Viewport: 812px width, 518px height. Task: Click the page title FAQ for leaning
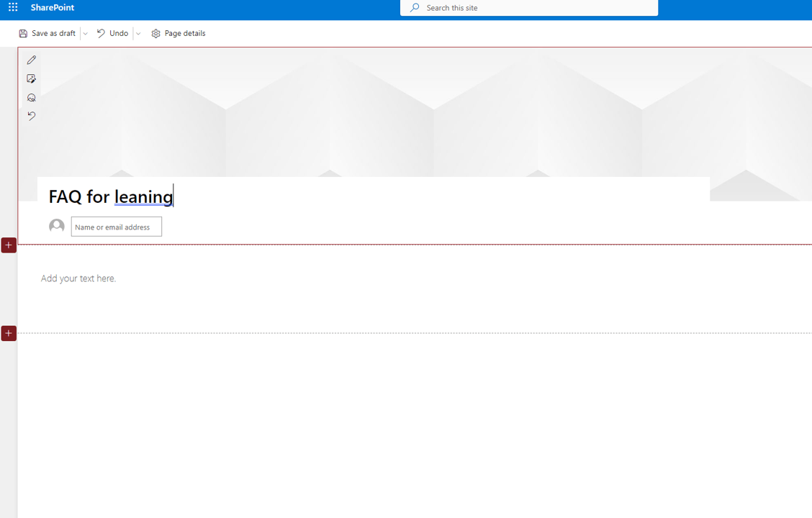[x=111, y=196]
